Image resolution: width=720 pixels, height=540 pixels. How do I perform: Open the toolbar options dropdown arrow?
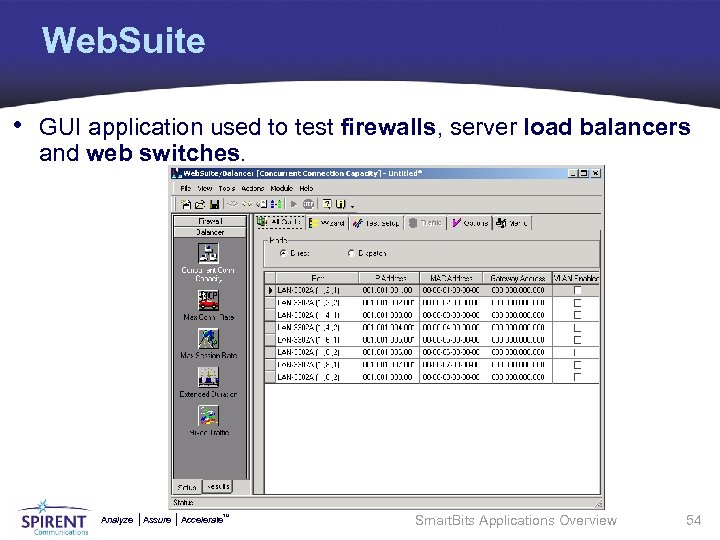click(353, 206)
